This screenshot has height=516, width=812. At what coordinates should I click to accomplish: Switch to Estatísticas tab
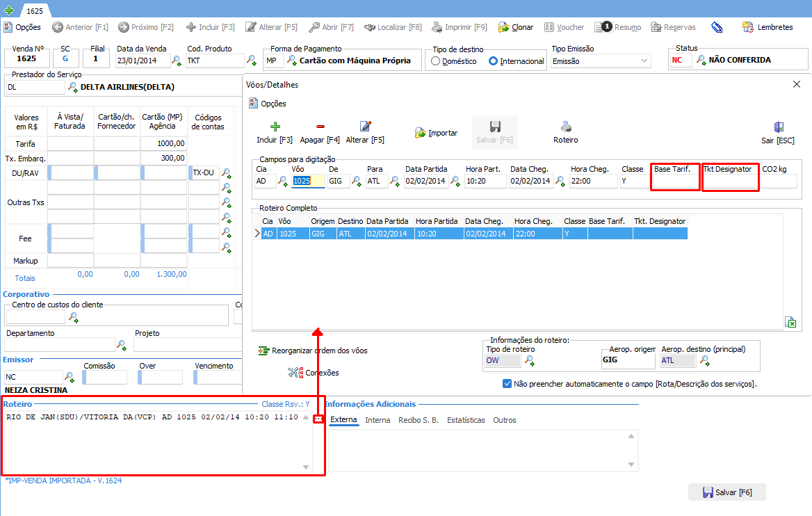pos(466,420)
